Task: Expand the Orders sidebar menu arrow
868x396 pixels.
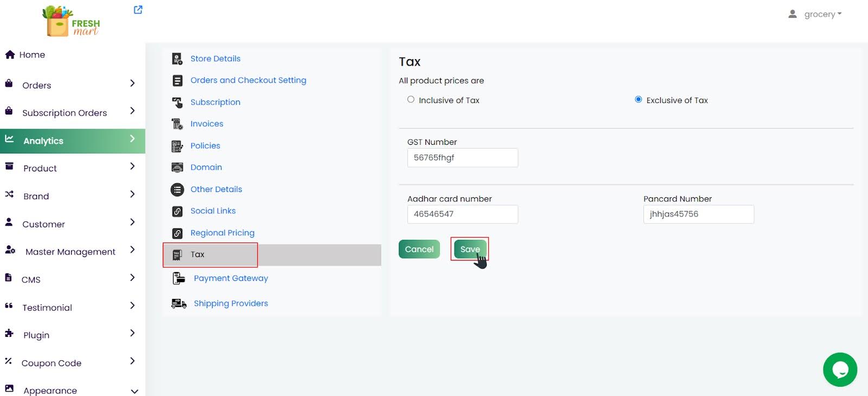Action: (x=132, y=84)
